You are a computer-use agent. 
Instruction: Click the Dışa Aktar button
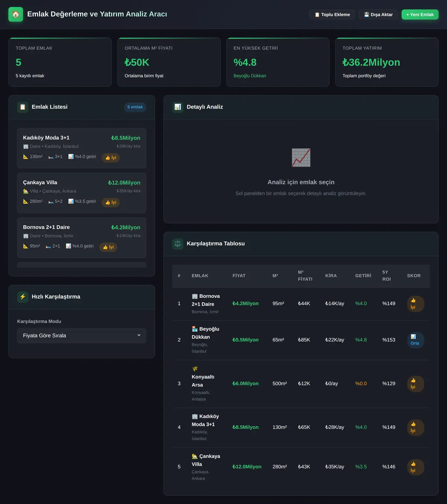point(378,15)
